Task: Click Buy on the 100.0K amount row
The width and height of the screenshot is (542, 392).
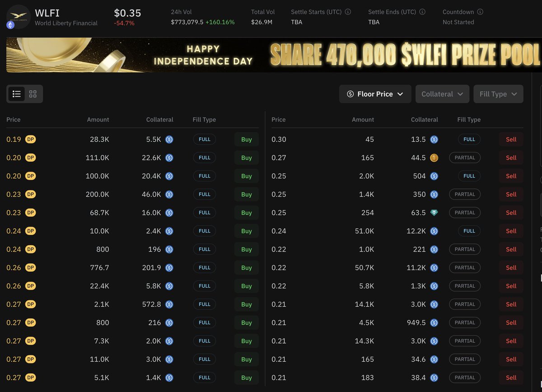Action: tap(247, 176)
